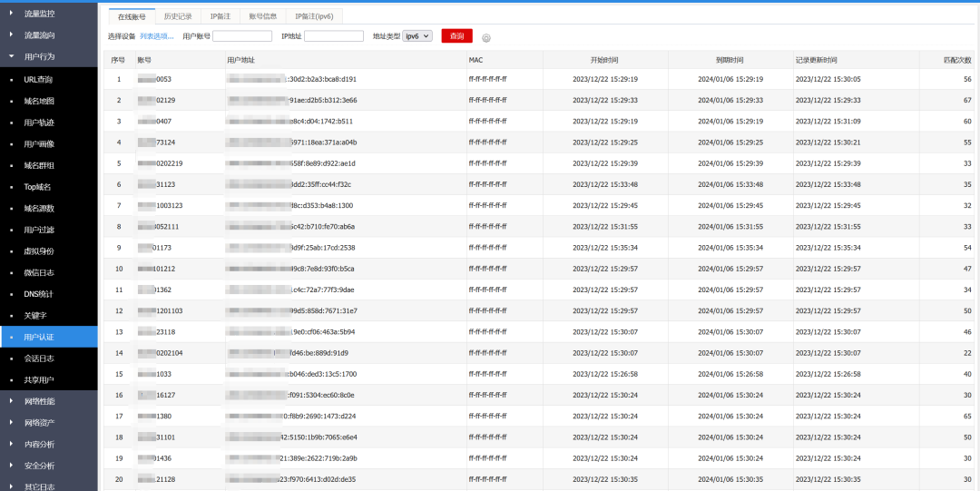980x491 pixels.
Task: Open 会话日志 in the sidebar
Action: [x=49, y=358]
